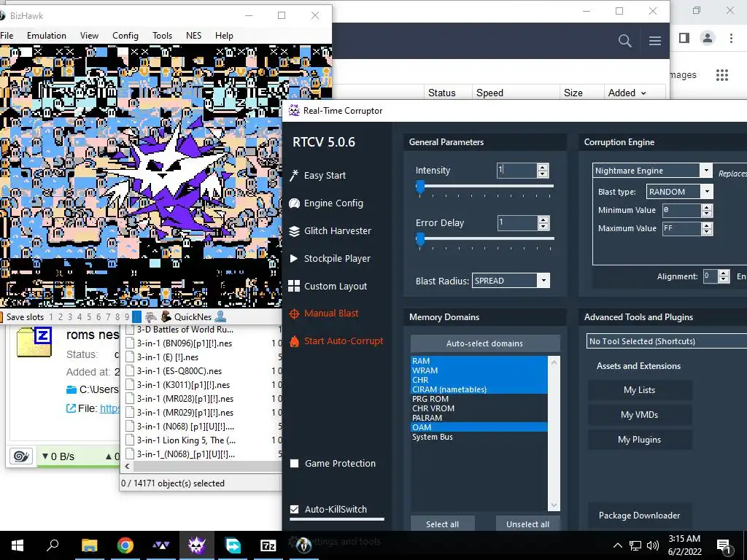The width and height of the screenshot is (747, 560).
Task: Select save slot 5 in BizHawk
Action: click(x=88, y=316)
